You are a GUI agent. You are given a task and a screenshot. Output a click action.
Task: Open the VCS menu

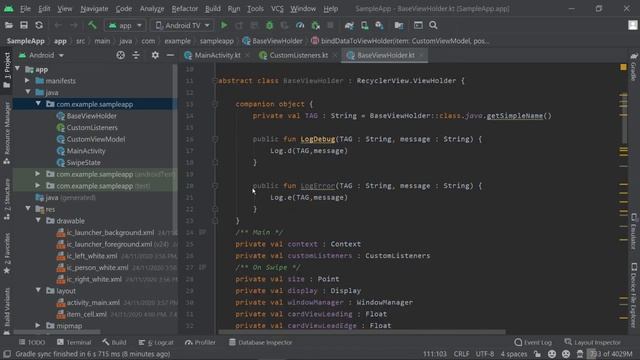277,9
